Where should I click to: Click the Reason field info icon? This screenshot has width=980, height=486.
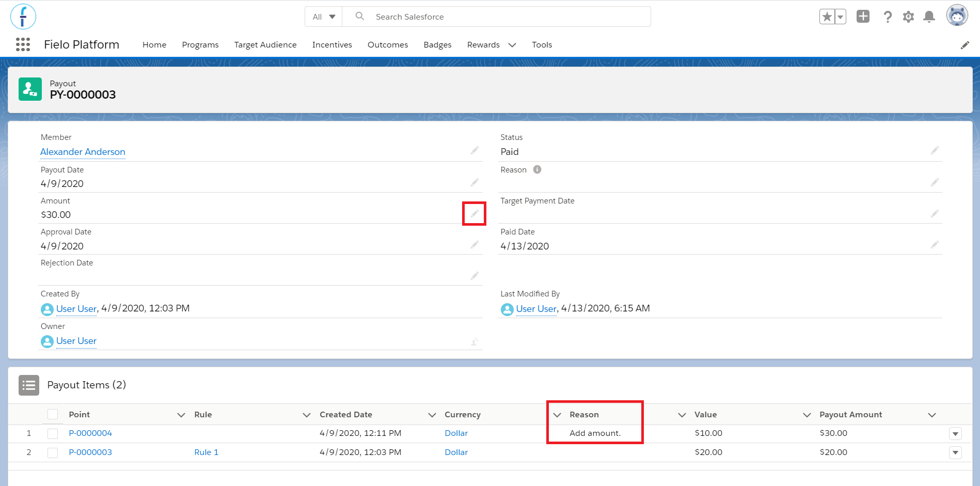coord(537,169)
